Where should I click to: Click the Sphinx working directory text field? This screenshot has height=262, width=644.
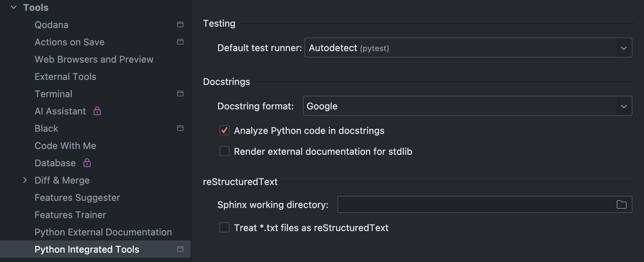[475, 204]
